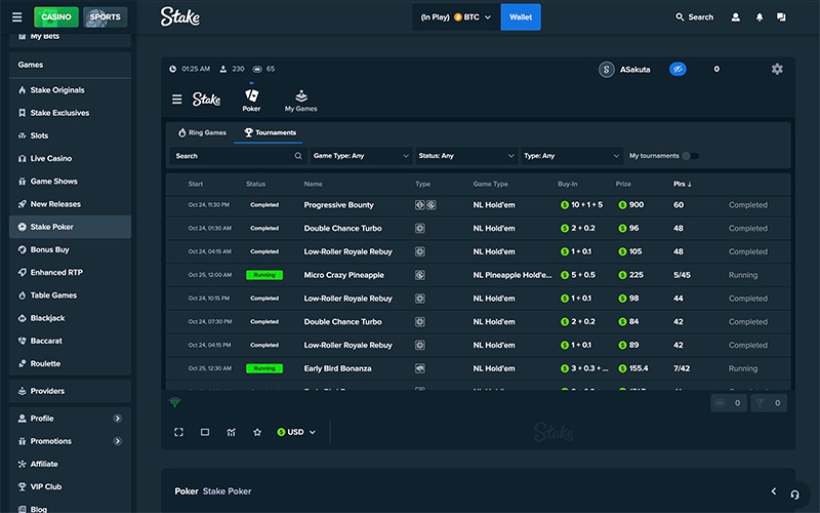The image size is (820, 513).
Task: Open Type: Any filter dropdown
Action: [571, 156]
